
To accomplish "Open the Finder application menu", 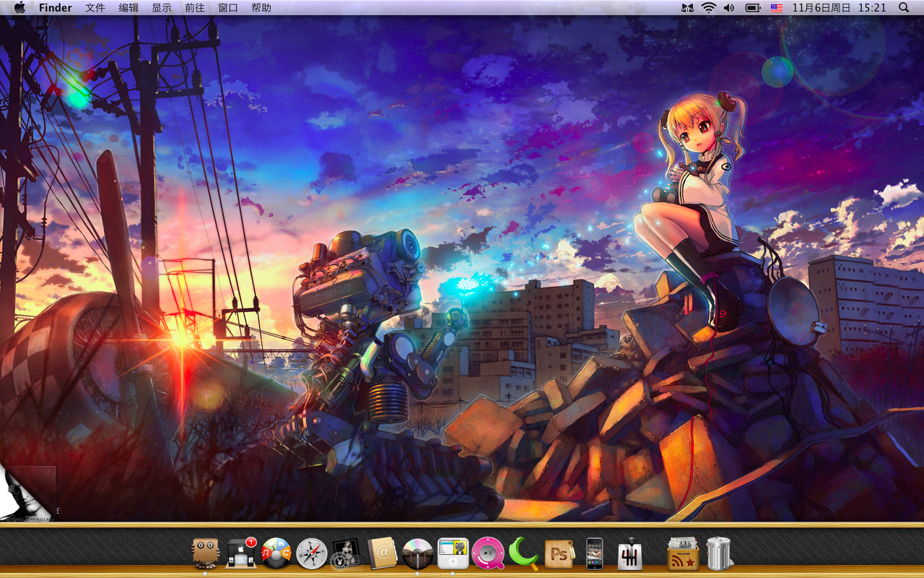I will (x=56, y=7).
